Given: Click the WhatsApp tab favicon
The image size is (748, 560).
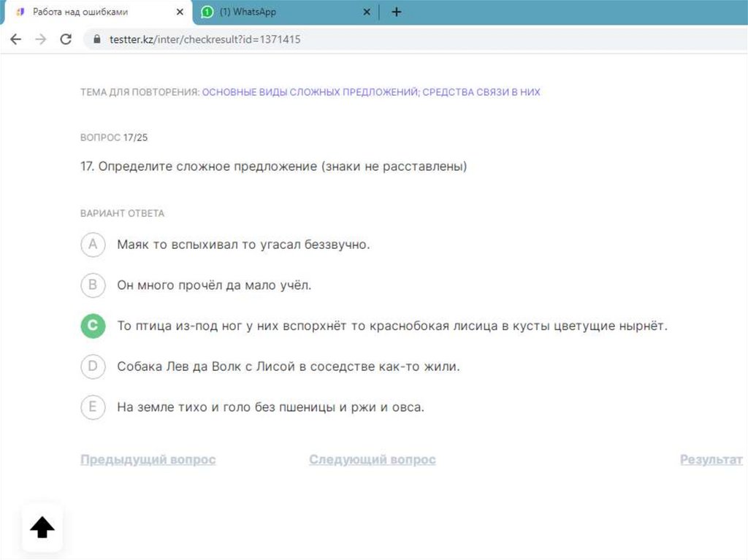Looking at the screenshot, I should tap(207, 12).
